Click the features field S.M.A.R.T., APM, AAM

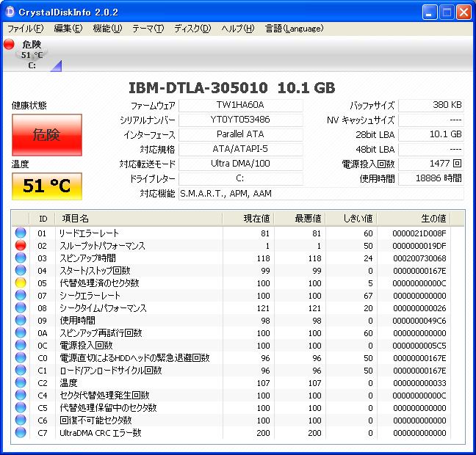(x=321, y=194)
